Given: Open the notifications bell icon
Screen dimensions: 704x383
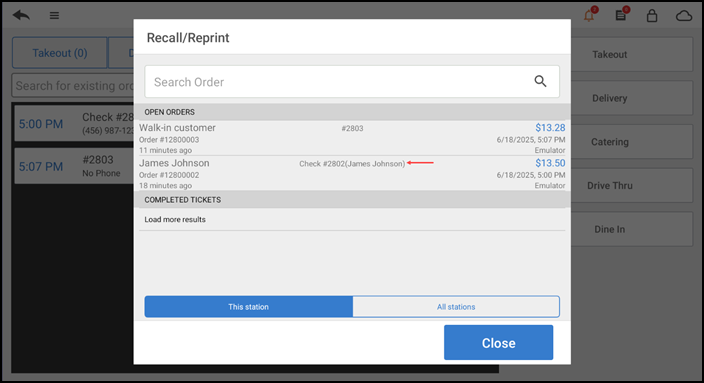Looking at the screenshot, I should click(590, 15).
